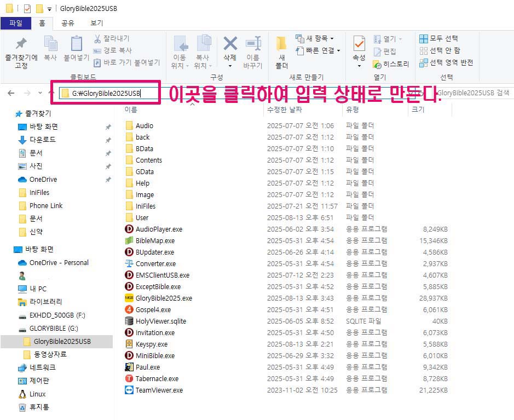Select the IniFiles folder in file list

click(x=145, y=206)
